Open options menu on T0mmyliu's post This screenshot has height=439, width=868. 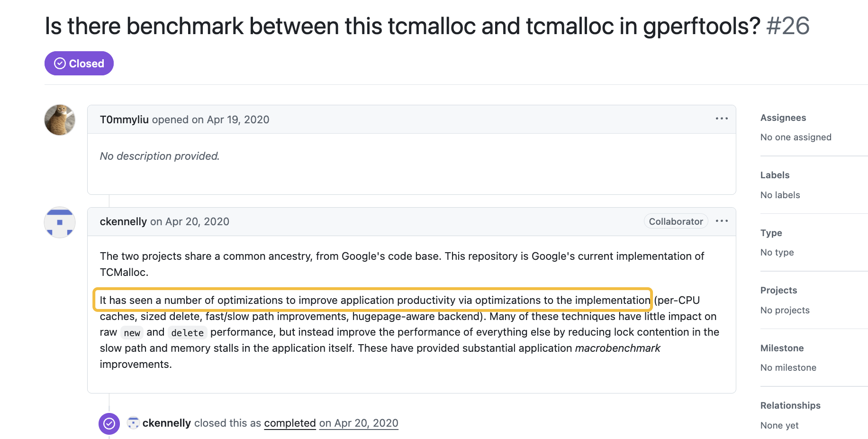click(722, 119)
